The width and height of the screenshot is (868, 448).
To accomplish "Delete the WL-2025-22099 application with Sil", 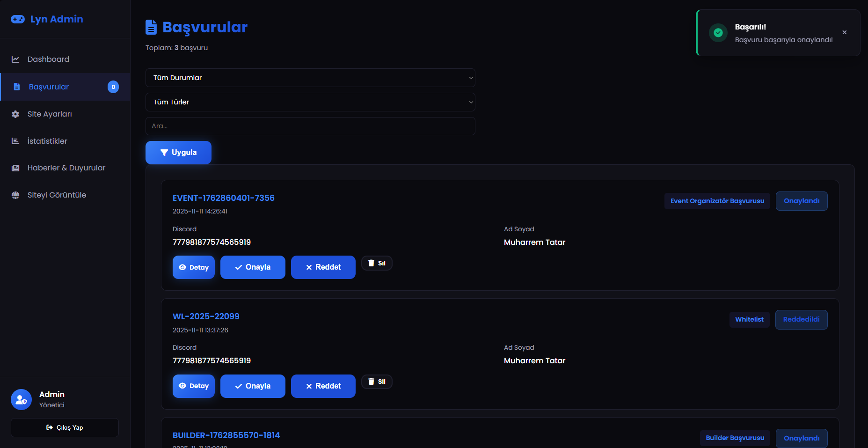I will point(377,382).
